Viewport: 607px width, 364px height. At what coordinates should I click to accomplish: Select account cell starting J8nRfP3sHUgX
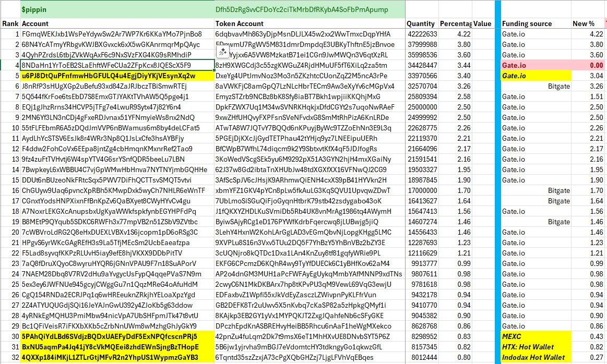point(117,86)
